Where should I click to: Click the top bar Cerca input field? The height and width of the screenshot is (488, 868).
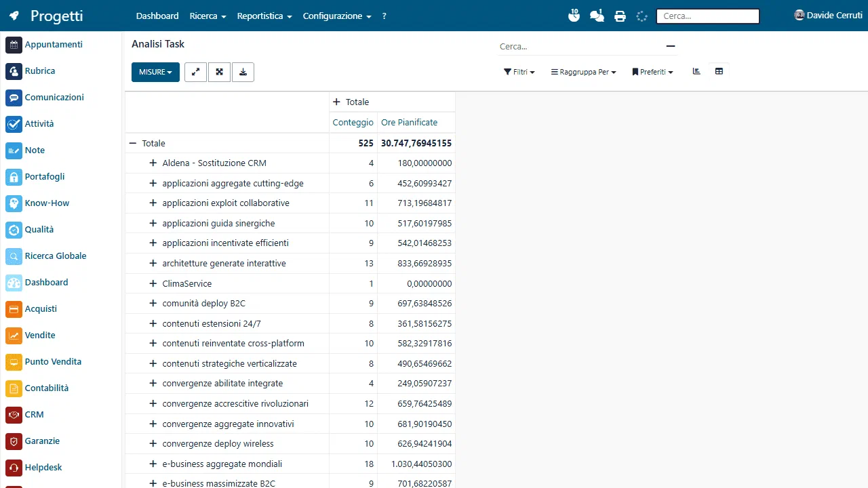click(x=708, y=16)
